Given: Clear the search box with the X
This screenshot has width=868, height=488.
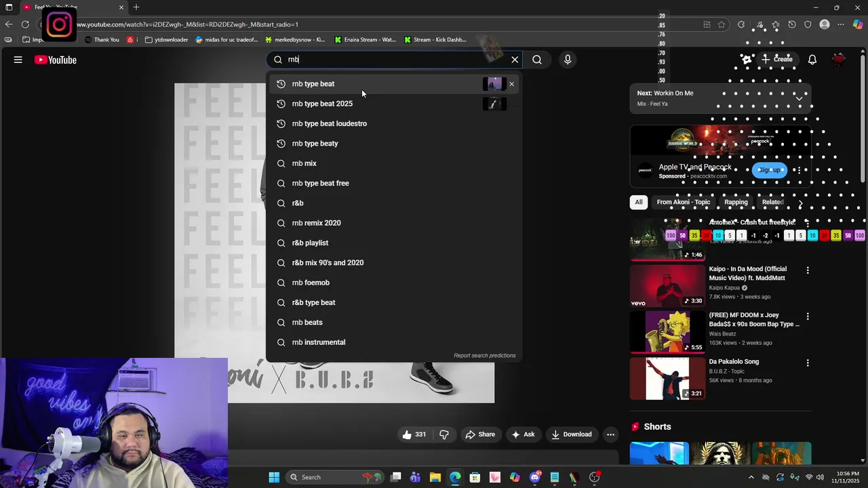Looking at the screenshot, I should coord(515,60).
